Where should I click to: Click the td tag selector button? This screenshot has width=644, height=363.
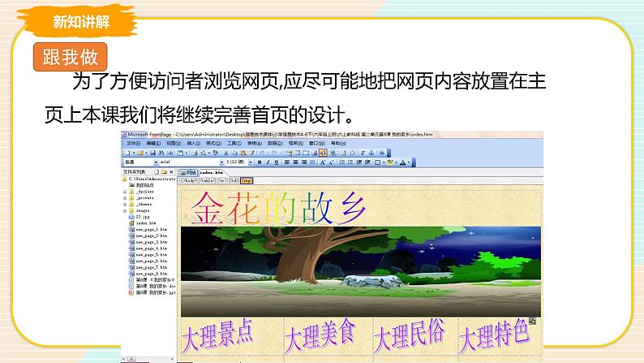click(234, 180)
